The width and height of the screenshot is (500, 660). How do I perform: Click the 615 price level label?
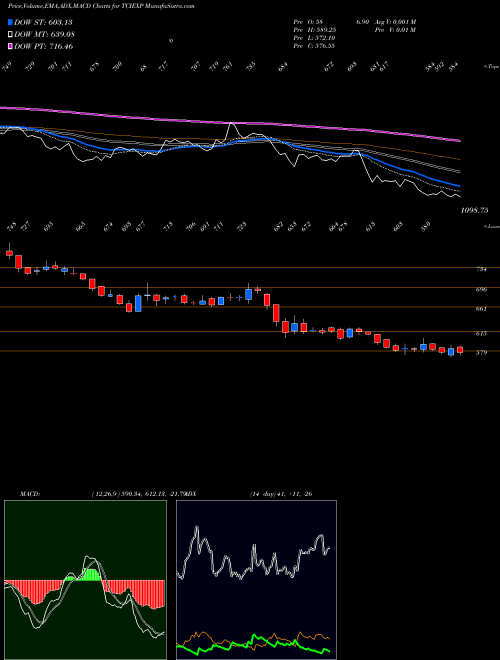[x=481, y=333]
